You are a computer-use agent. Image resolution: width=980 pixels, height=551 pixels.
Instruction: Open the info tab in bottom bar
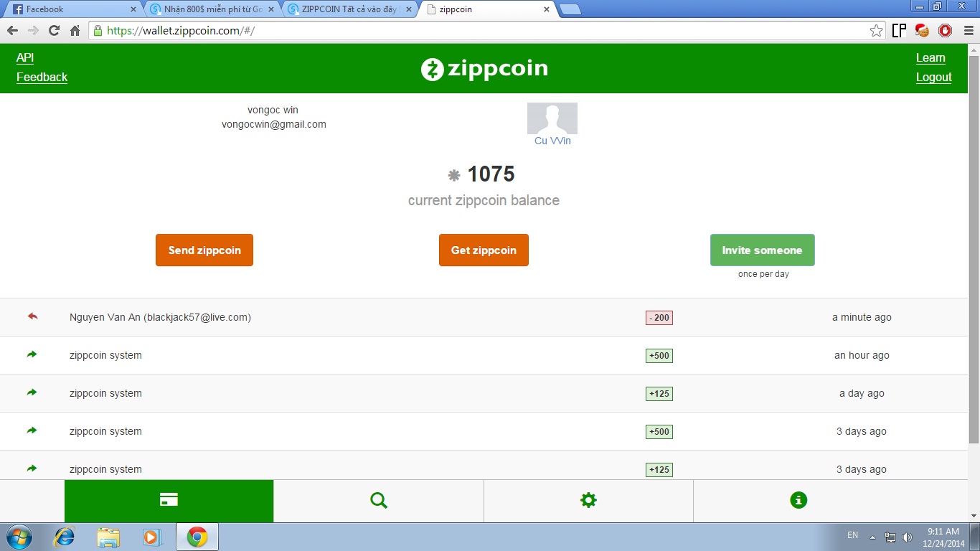point(798,501)
